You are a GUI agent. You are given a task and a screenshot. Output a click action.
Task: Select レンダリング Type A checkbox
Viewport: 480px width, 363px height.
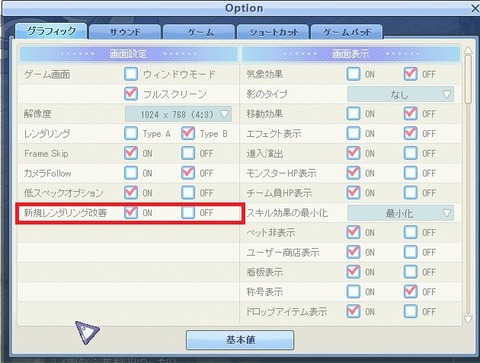tap(131, 133)
